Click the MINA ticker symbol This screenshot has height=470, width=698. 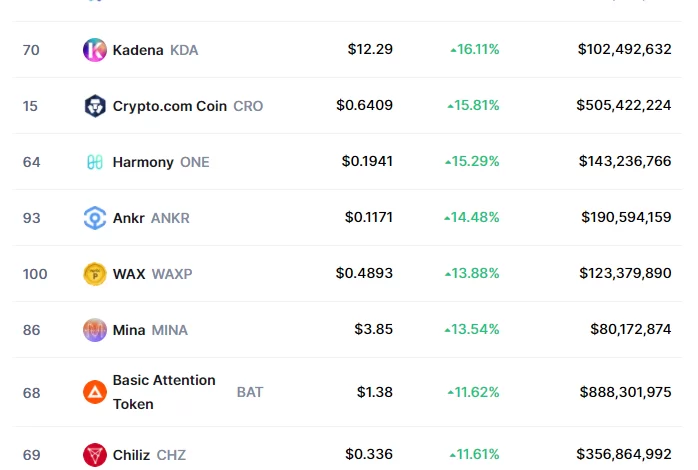(x=169, y=330)
